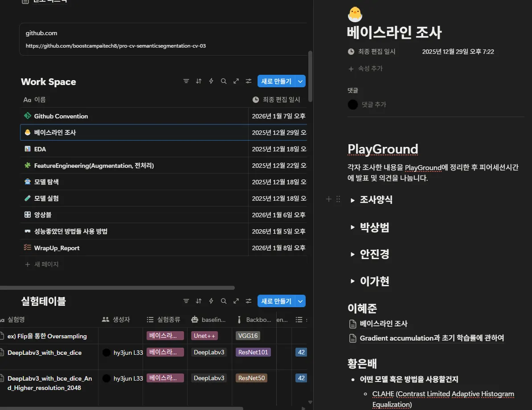Screen dimensions: 532x410
Task: Open the lightning automation icon in 실험테이블
Action: pos(211,301)
